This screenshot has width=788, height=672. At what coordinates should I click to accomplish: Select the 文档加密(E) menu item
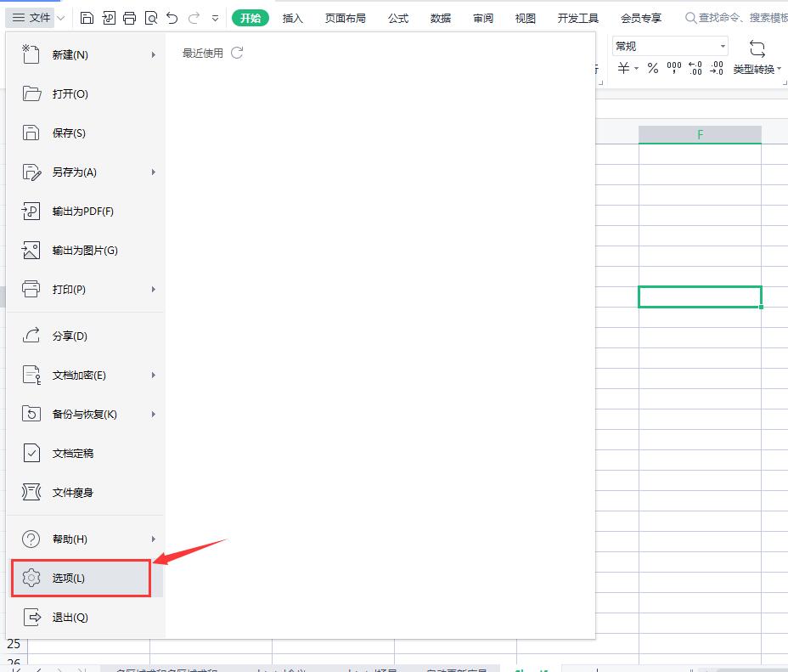pyautogui.click(x=85, y=376)
